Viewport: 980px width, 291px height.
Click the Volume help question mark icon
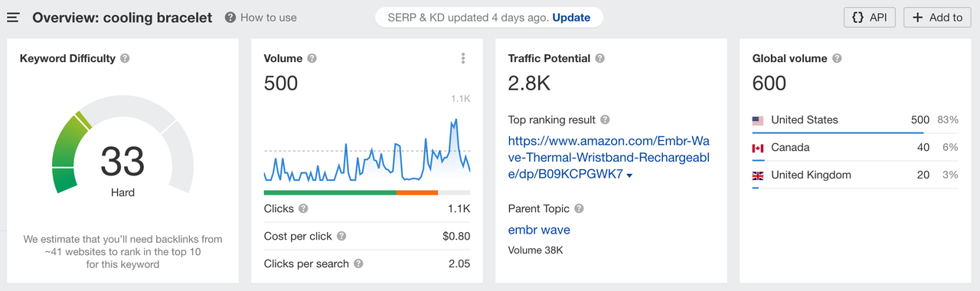[x=312, y=58]
